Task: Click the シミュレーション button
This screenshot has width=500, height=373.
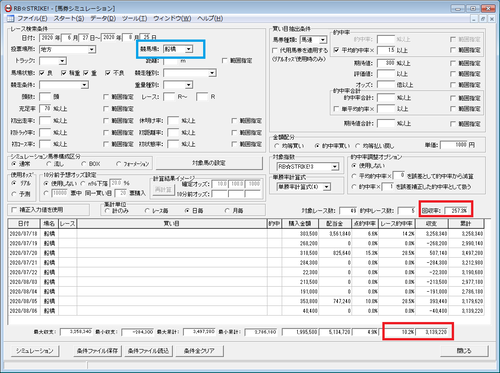Action: 35,351
